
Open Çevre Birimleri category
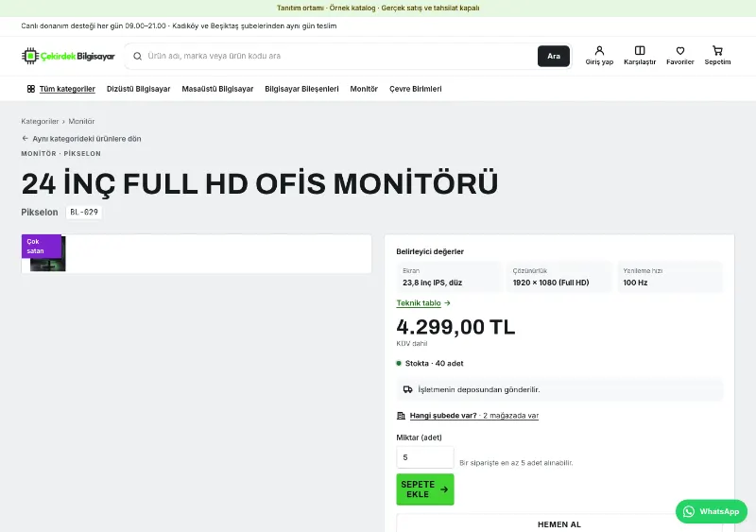coord(416,89)
